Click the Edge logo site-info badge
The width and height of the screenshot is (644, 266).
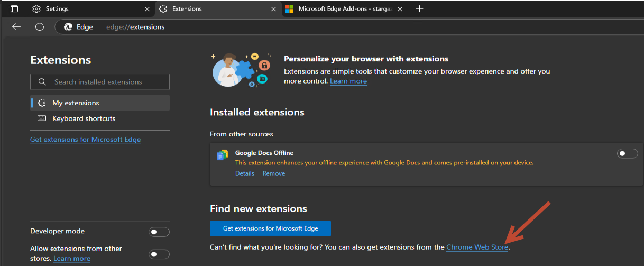pyautogui.click(x=78, y=27)
